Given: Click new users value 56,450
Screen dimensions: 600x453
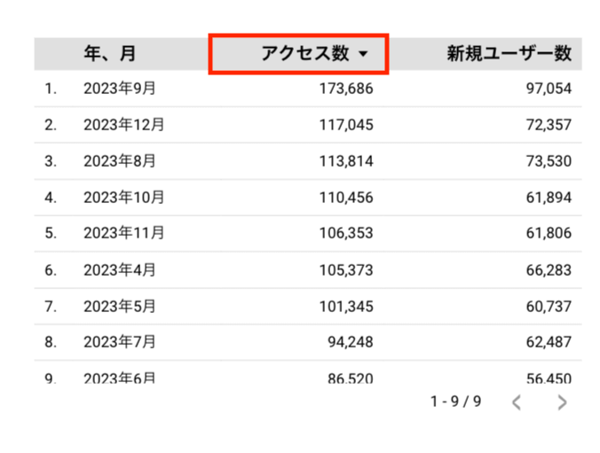Looking at the screenshot, I should pyautogui.click(x=549, y=378).
